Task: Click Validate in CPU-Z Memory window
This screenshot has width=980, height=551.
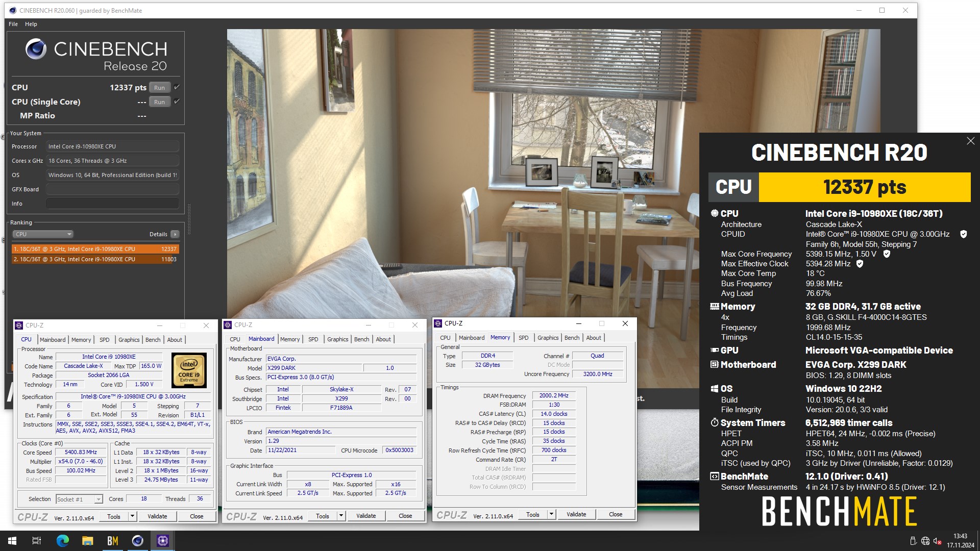Action: (x=576, y=514)
